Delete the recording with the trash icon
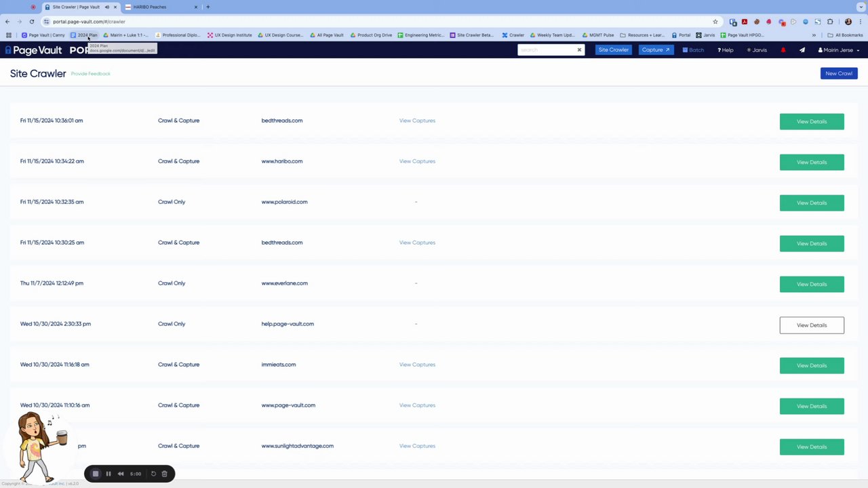 (164, 474)
